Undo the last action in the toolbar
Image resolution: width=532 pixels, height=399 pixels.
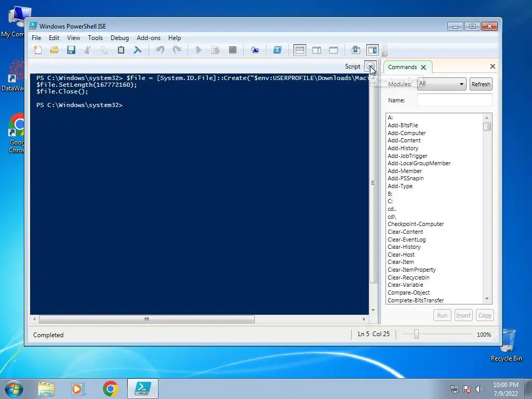pos(160,50)
